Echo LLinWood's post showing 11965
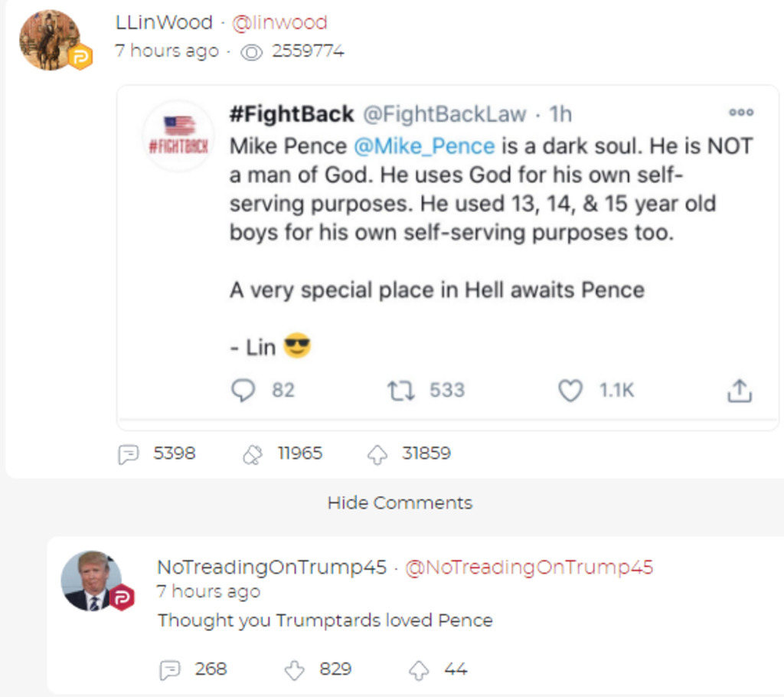The height and width of the screenshot is (697, 784). pyautogui.click(x=252, y=454)
